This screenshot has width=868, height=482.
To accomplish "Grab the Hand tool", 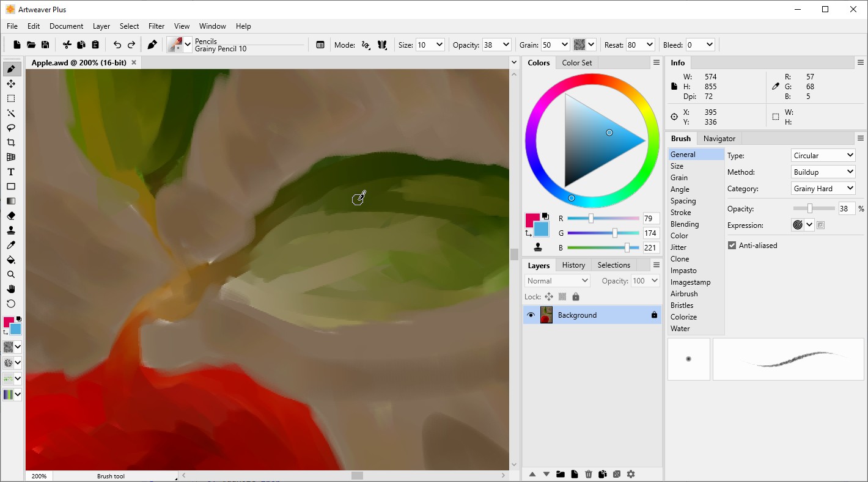I will 11,289.
